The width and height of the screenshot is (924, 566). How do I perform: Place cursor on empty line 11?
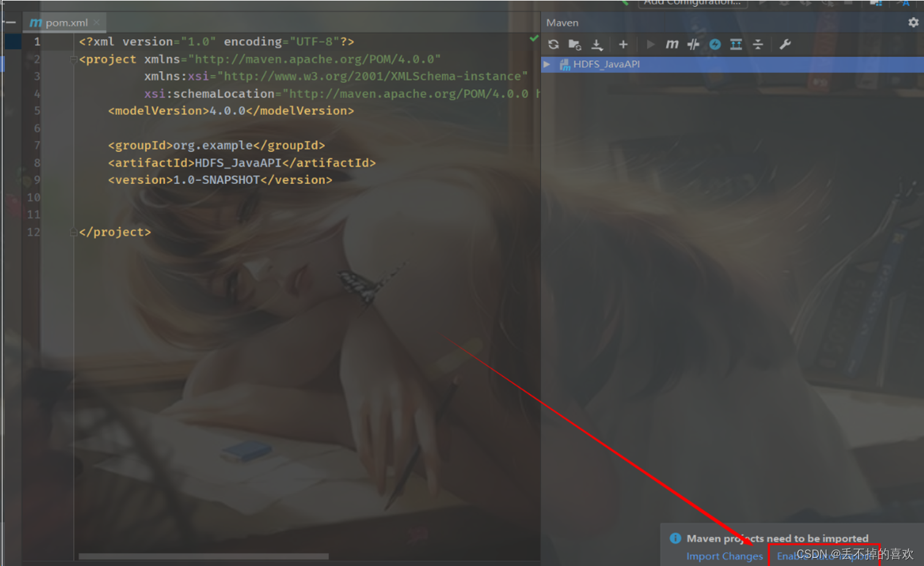[306, 215]
